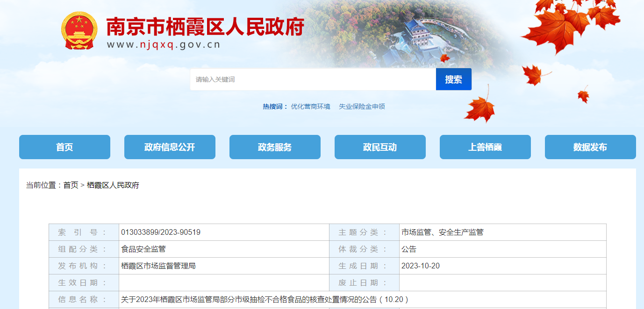The height and width of the screenshot is (309, 644).
Task: Open the 政府信息公开 navigation tab
Action: 170,147
